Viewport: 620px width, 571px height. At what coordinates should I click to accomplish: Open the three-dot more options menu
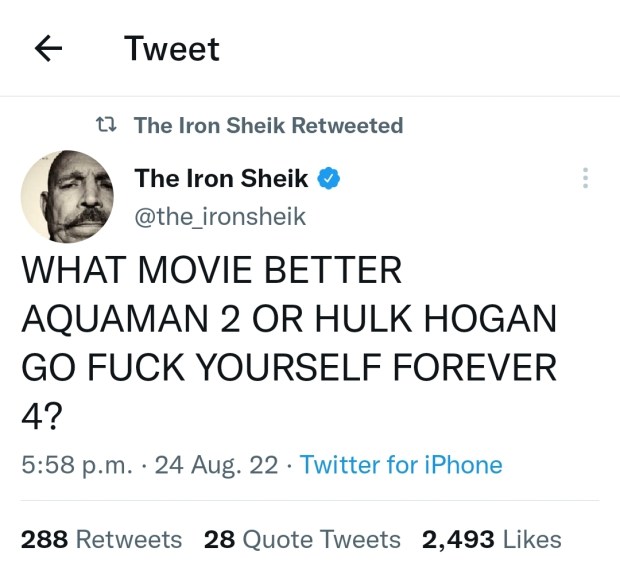pyautogui.click(x=585, y=179)
